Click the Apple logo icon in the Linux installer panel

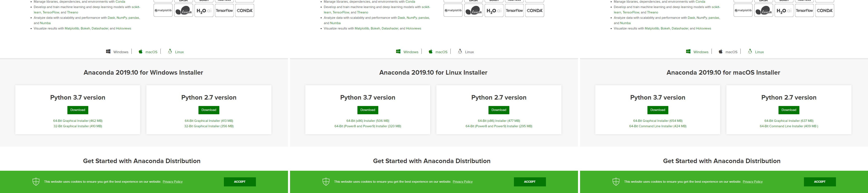431,51
